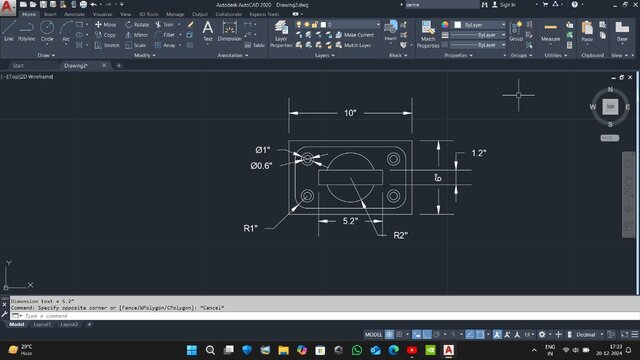Open the object color ByLayer dropdown
The height and width of the screenshot is (360, 640).
tap(503, 25)
